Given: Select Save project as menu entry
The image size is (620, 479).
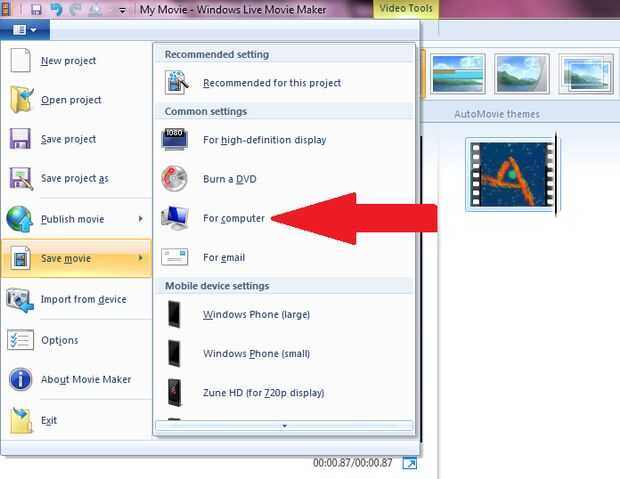Looking at the screenshot, I should (77, 178).
